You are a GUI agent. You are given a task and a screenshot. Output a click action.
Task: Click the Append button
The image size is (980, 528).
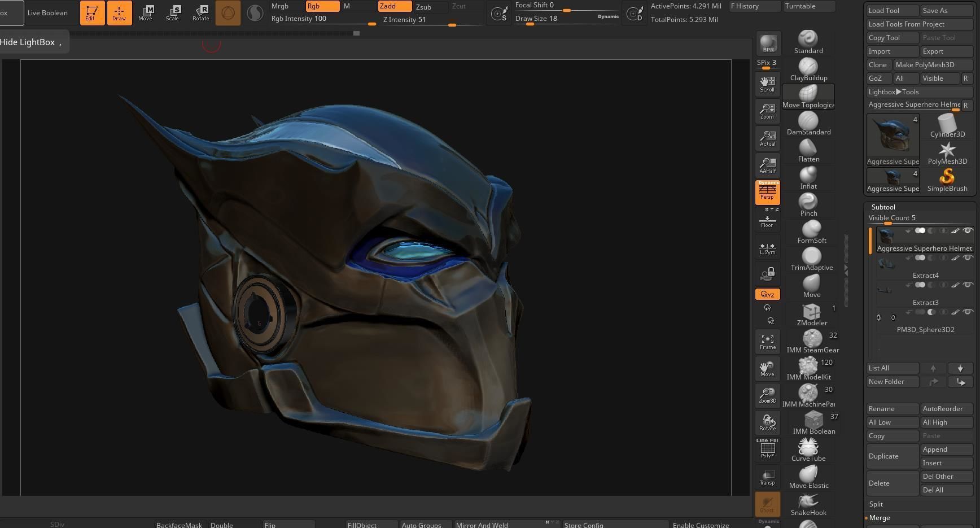click(947, 450)
